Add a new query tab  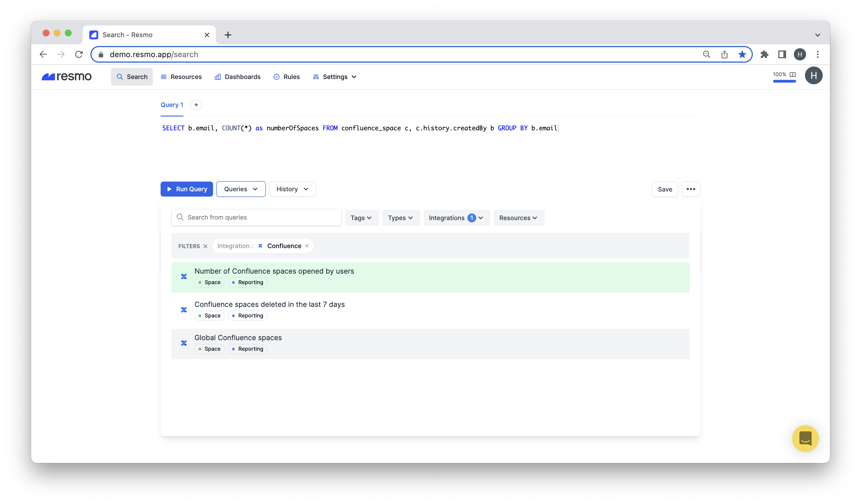point(196,105)
